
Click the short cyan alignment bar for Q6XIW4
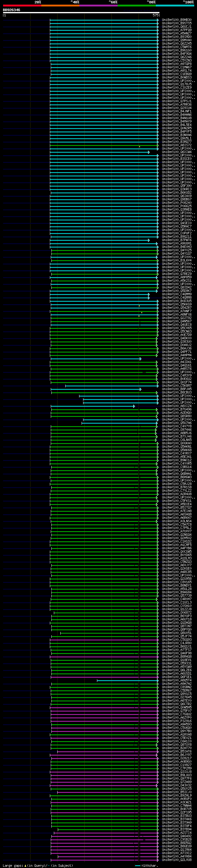click(x=100, y=152)
